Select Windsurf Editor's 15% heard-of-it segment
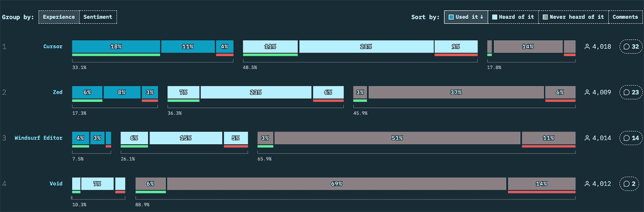 tap(186, 138)
